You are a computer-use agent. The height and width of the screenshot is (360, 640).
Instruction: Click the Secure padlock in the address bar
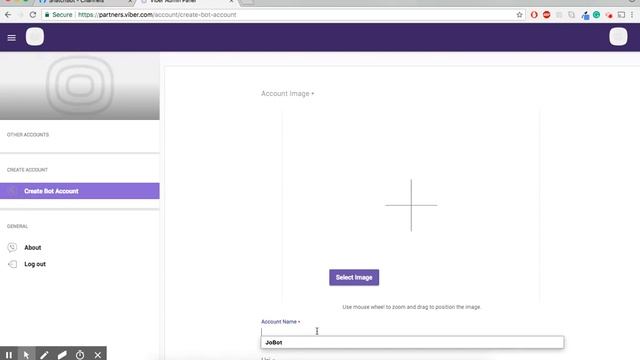(47, 15)
